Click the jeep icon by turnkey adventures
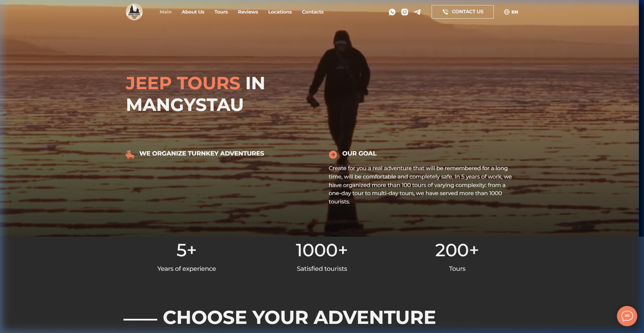 (130, 154)
